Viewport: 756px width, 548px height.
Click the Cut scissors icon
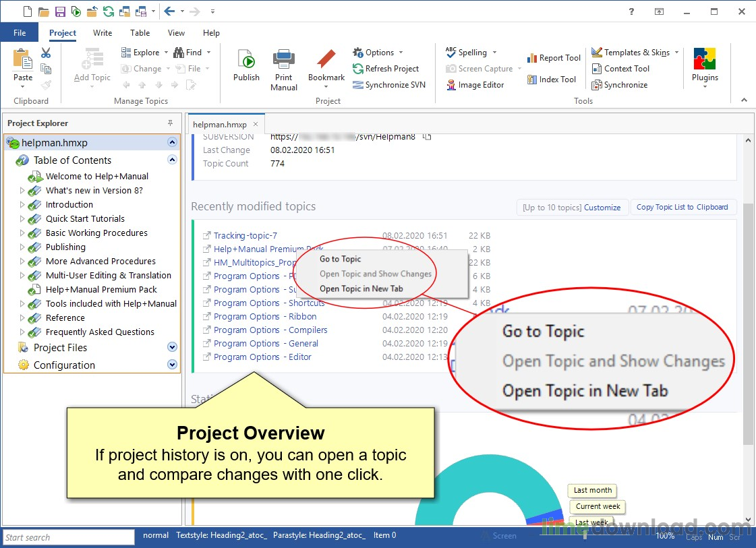click(x=46, y=53)
